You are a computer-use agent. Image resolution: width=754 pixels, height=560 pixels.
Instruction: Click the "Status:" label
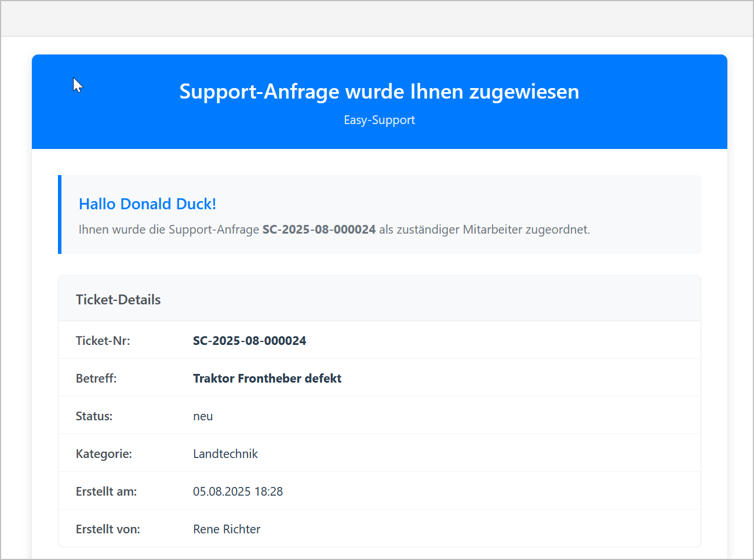coord(94,416)
